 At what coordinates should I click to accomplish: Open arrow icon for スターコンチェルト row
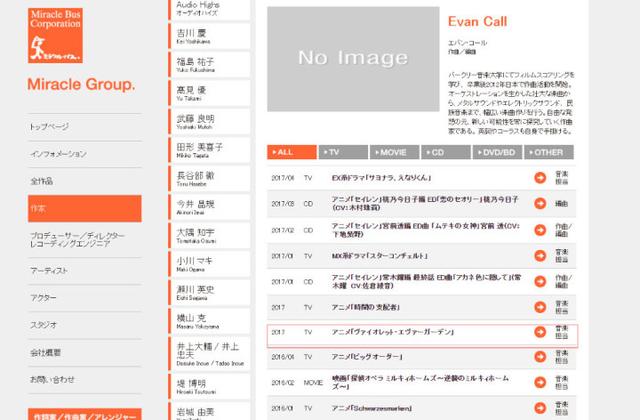coord(540,256)
